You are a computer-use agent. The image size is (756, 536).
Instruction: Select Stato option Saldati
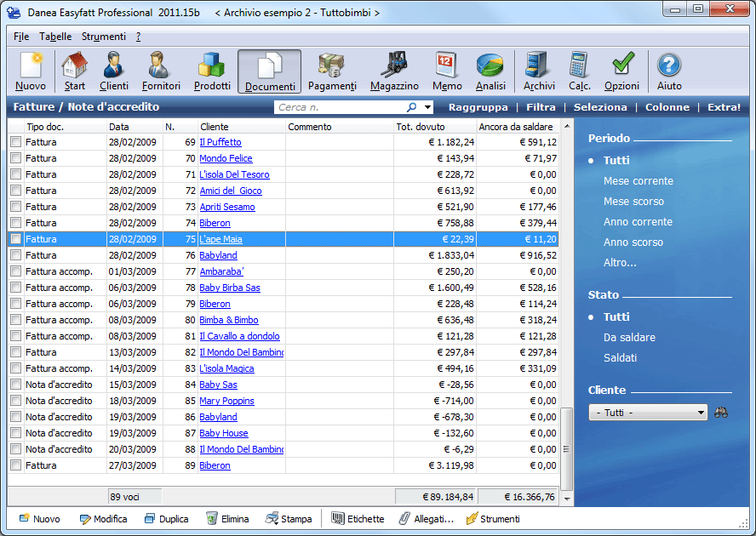coord(620,357)
